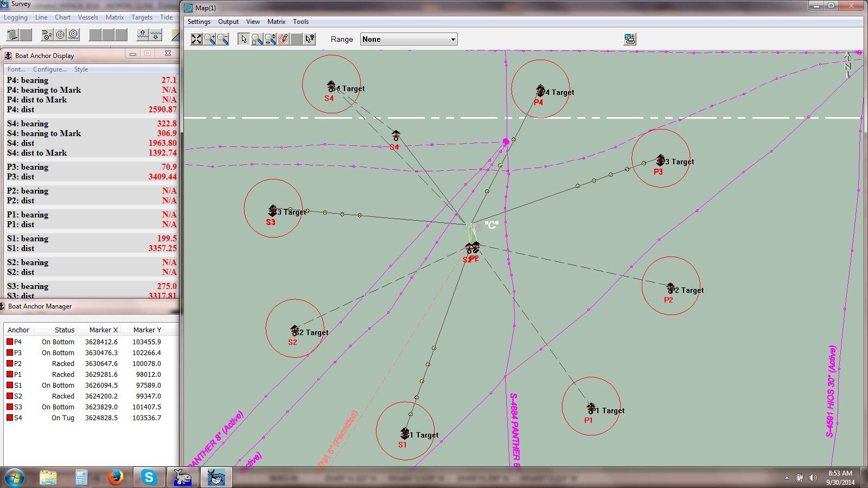This screenshot has height=488, width=868.
Task: Open Skype from the taskbar
Action: (x=149, y=477)
